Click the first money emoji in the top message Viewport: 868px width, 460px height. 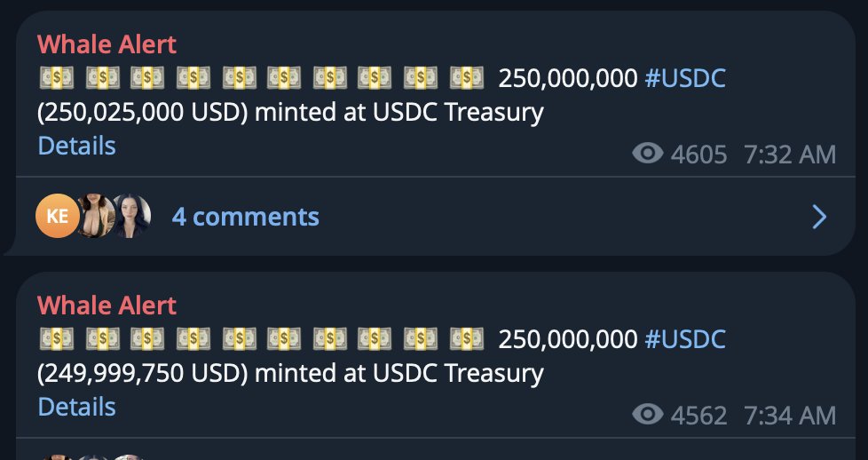pyautogui.click(x=56, y=79)
